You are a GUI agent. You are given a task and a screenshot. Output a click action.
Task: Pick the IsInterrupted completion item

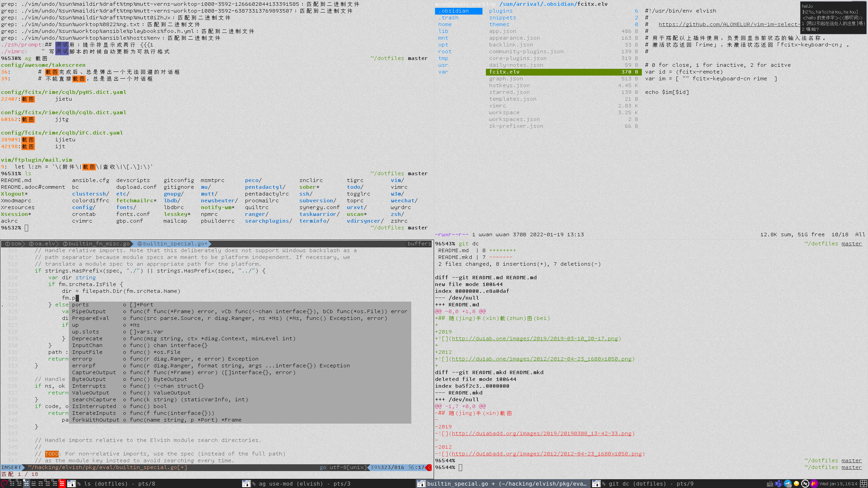[x=94, y=406]
